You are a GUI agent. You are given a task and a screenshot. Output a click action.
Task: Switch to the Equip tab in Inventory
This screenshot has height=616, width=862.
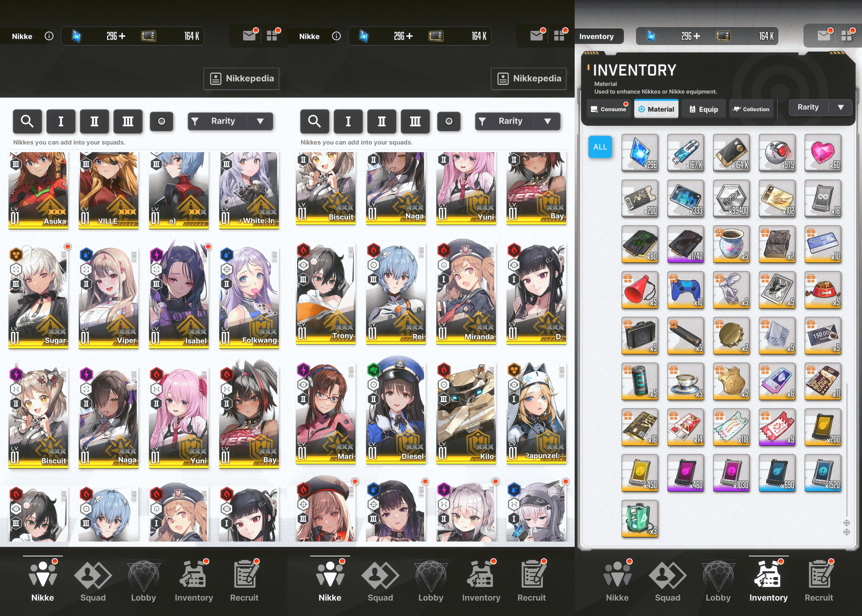(704, 109)
